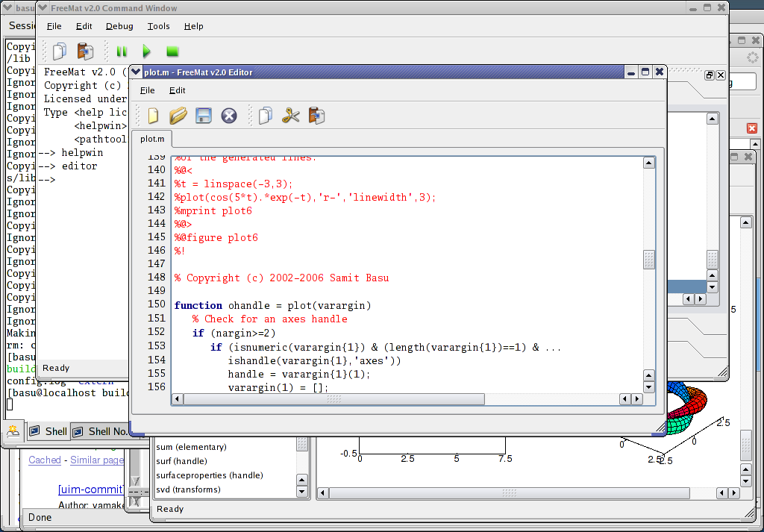Select surfaceproperties (handle) in help list
Image resolution: width=764 pixels, height=532 pixels.
[x=210, y=475]
